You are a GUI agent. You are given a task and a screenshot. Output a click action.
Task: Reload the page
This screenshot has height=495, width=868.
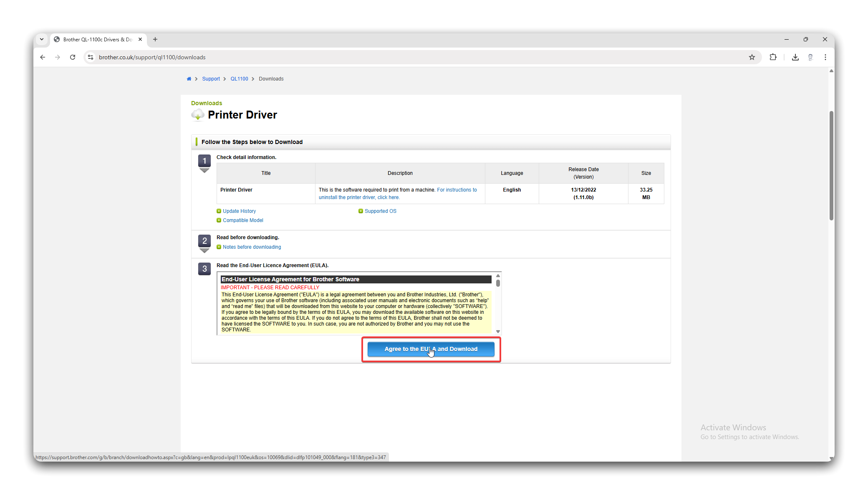pyautogui.click(x=73, y=57)
